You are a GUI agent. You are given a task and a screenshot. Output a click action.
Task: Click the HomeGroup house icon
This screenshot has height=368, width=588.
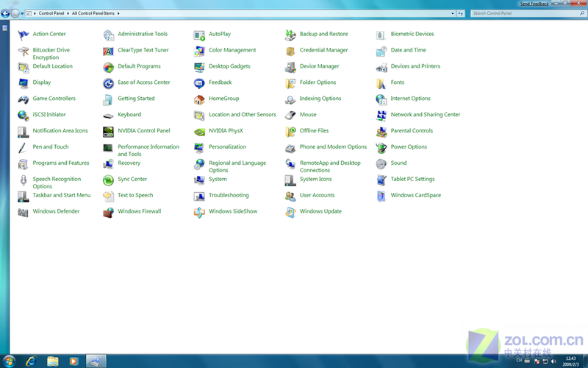pos(199,100)
